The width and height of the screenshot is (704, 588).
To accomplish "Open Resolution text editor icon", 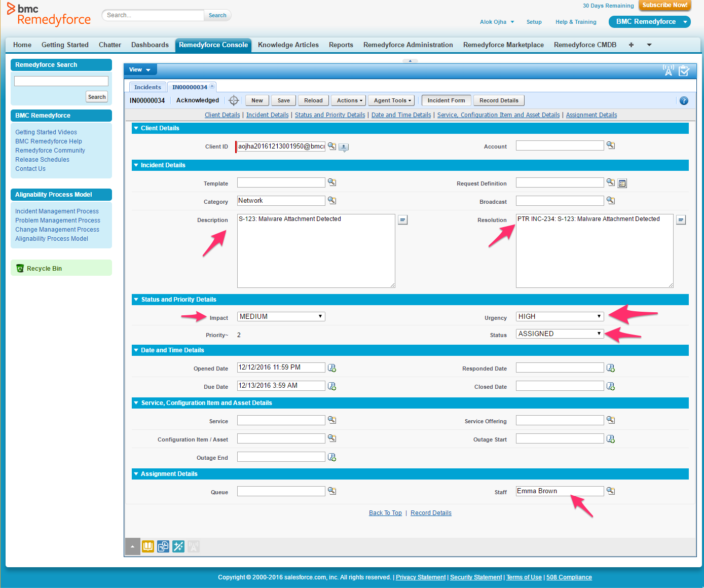I will coord(681,220).
